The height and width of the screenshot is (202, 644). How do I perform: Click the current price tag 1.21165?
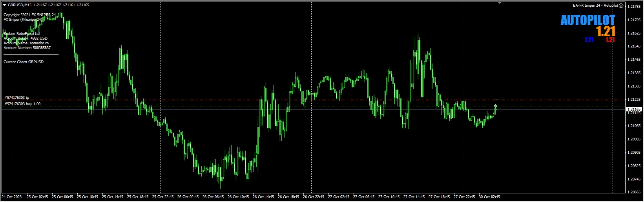pyautogui.click(x=634, y=109)
